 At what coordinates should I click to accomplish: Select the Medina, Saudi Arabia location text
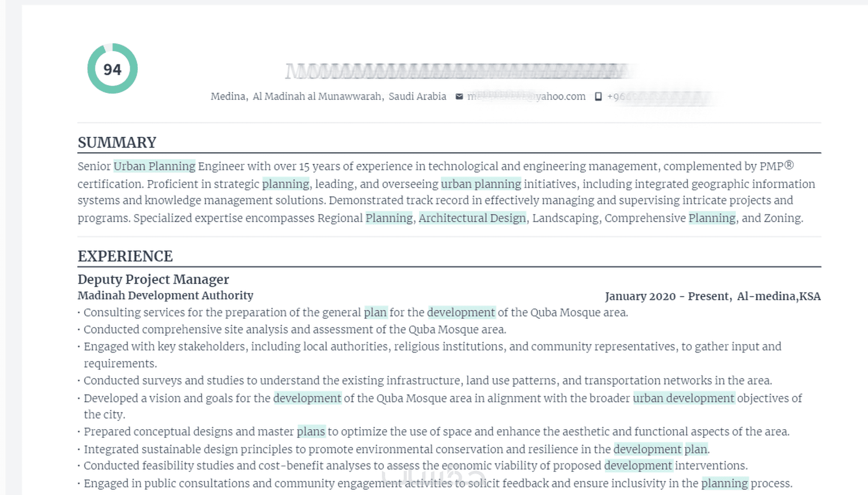tap(328, 96)
